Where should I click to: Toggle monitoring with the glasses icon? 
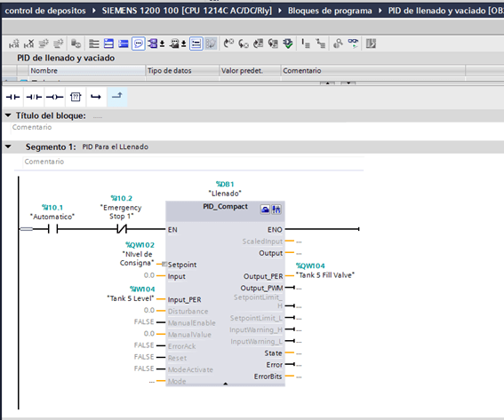353,44
